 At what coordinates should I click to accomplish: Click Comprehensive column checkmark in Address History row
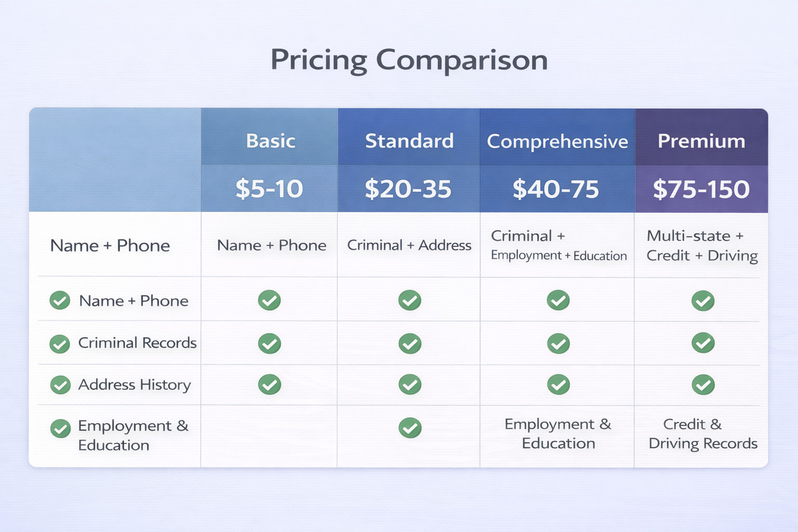558,385
